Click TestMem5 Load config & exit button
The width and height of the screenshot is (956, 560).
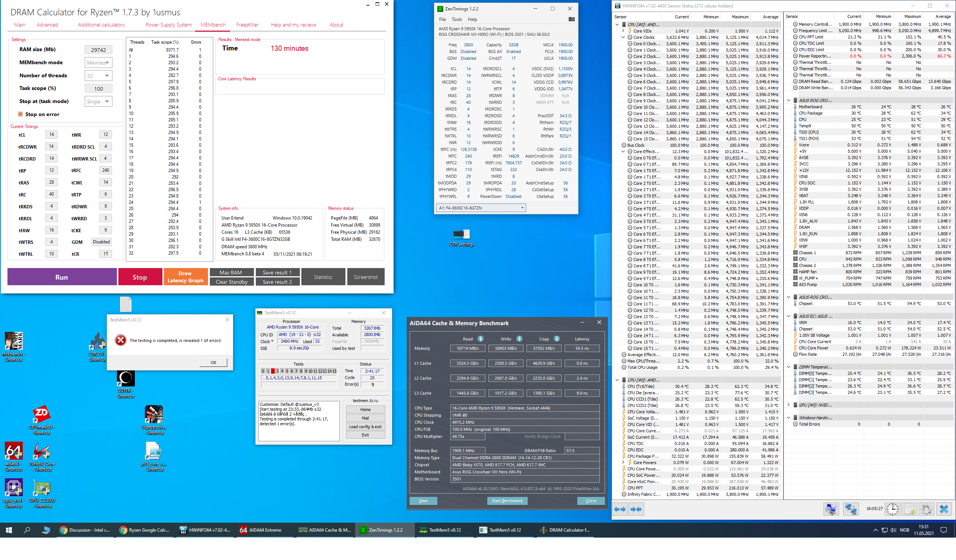(365, 427)
